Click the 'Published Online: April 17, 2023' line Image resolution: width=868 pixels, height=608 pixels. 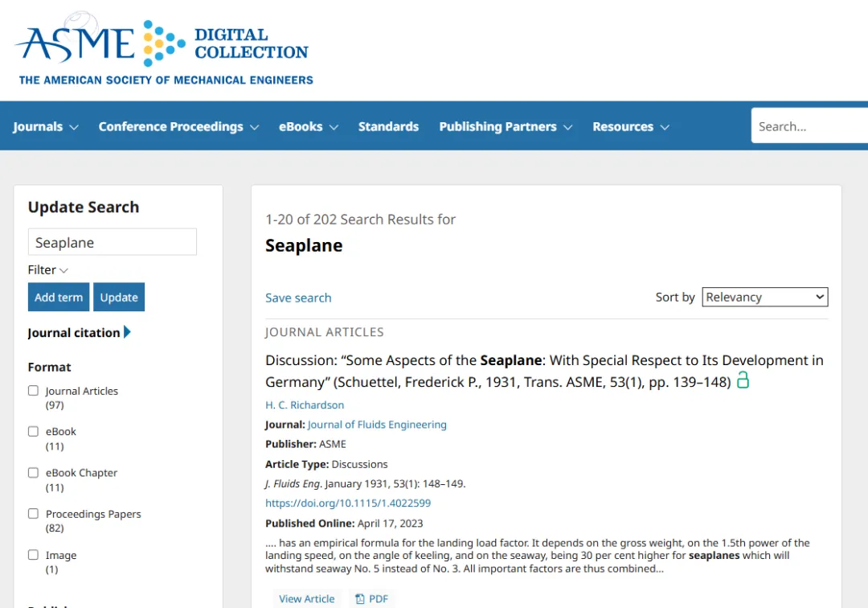pos(344,524)
